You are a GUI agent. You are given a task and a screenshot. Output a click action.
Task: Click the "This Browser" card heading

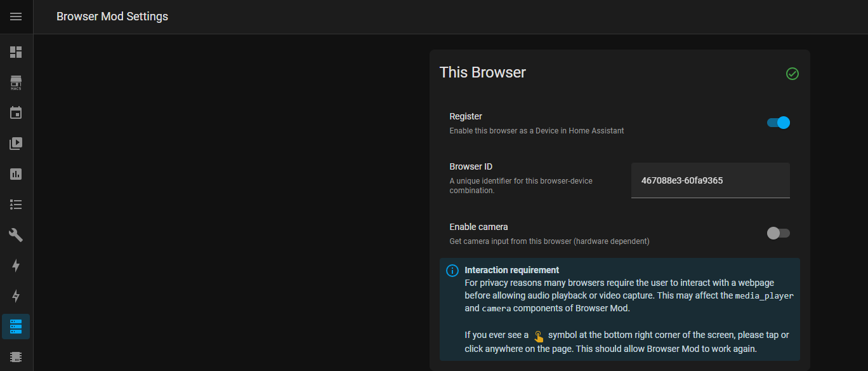483,72
